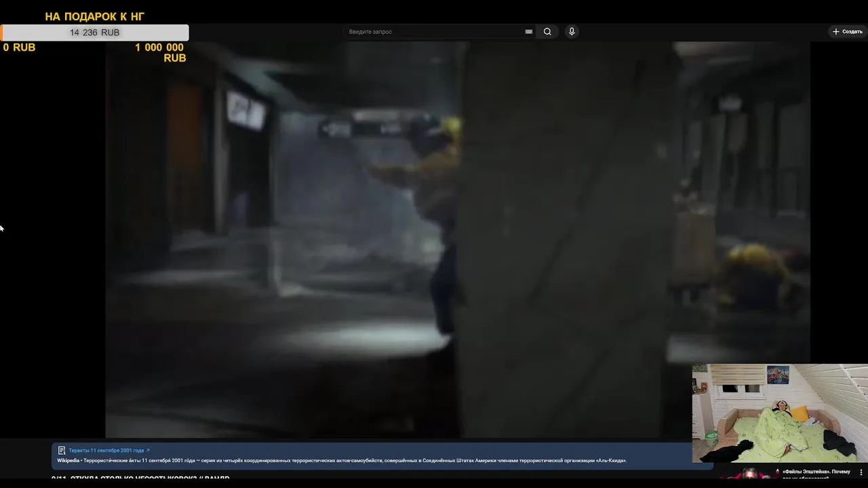The height and width of the screenshot is (488, 868).
Task: Click the webcam overlay of the streamer
Action: [780, 413]
